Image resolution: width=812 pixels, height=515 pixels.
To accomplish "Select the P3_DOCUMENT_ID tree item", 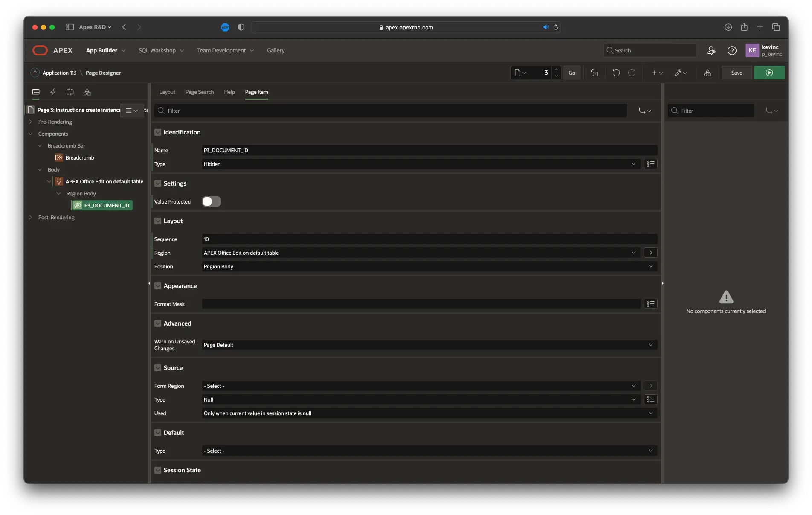I will [102, 205].
